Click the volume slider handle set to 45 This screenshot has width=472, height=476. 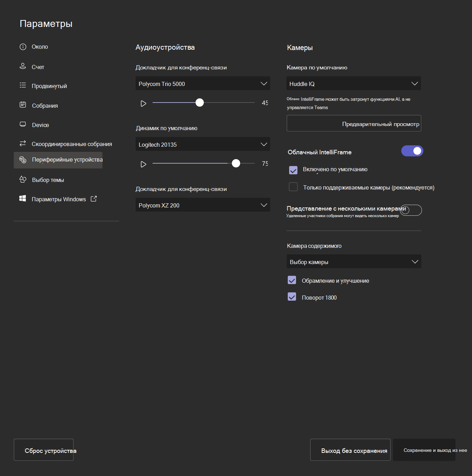point(199,103)
